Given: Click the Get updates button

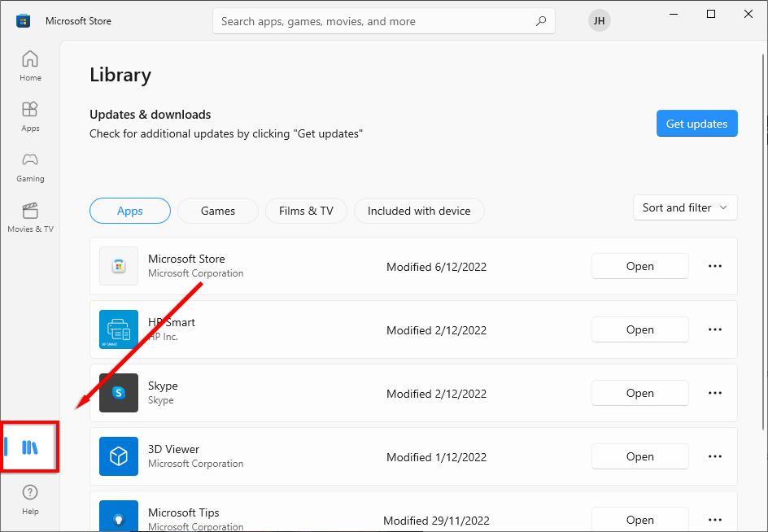Looking at the screenshot, I should coord(696,124).
